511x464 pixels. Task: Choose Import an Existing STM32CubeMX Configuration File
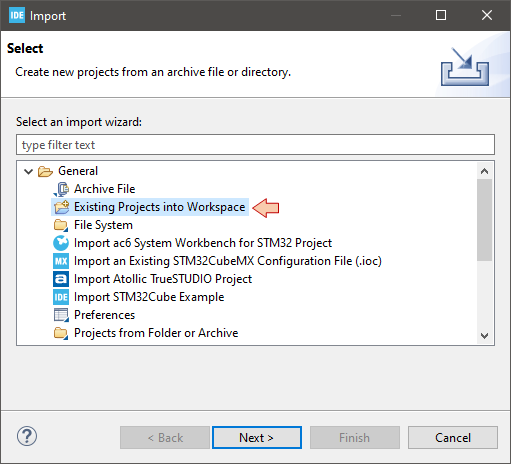click(x=228, y=261)
